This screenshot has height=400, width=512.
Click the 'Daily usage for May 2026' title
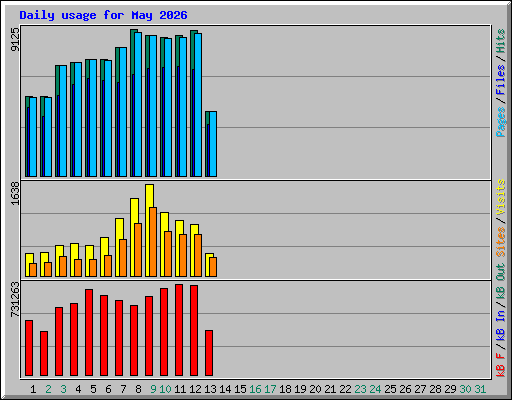[x=103, y=15]
